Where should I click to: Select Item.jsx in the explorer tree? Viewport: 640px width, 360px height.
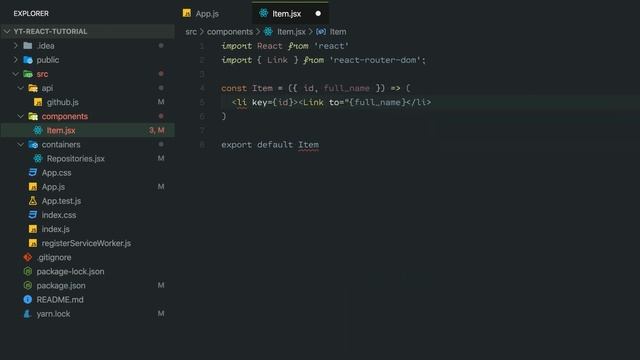pyautogui.click(x=61, y=131)
